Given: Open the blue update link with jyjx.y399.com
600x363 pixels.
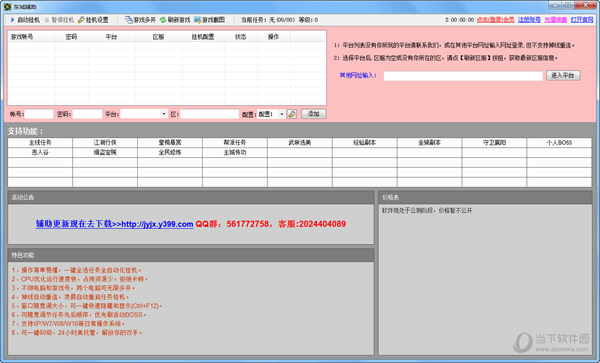Looking at the screenshot, I should [114, 224].
